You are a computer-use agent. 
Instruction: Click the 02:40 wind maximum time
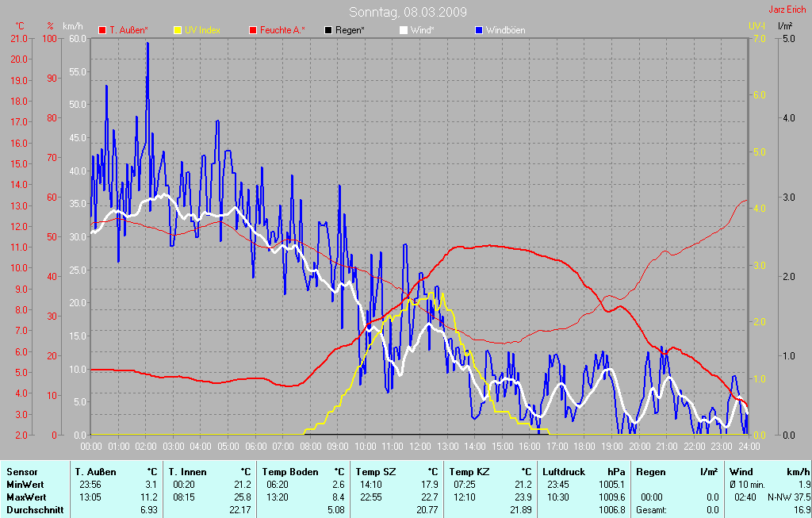coord(745,497)
